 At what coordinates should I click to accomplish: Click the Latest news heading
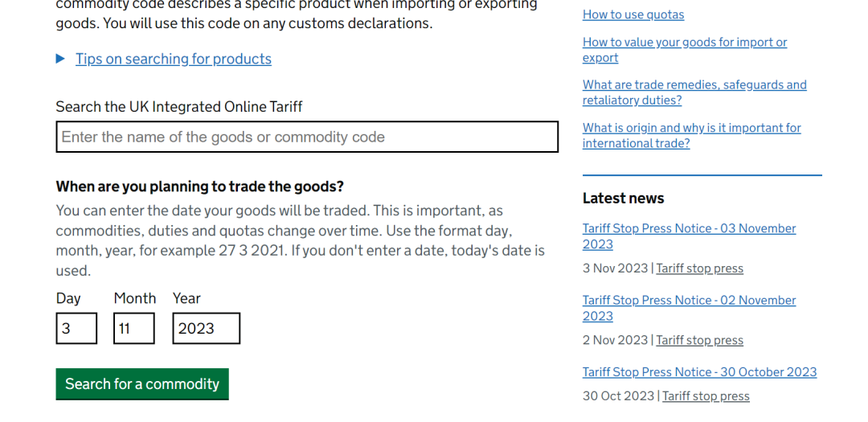click(x=624, y=199)
